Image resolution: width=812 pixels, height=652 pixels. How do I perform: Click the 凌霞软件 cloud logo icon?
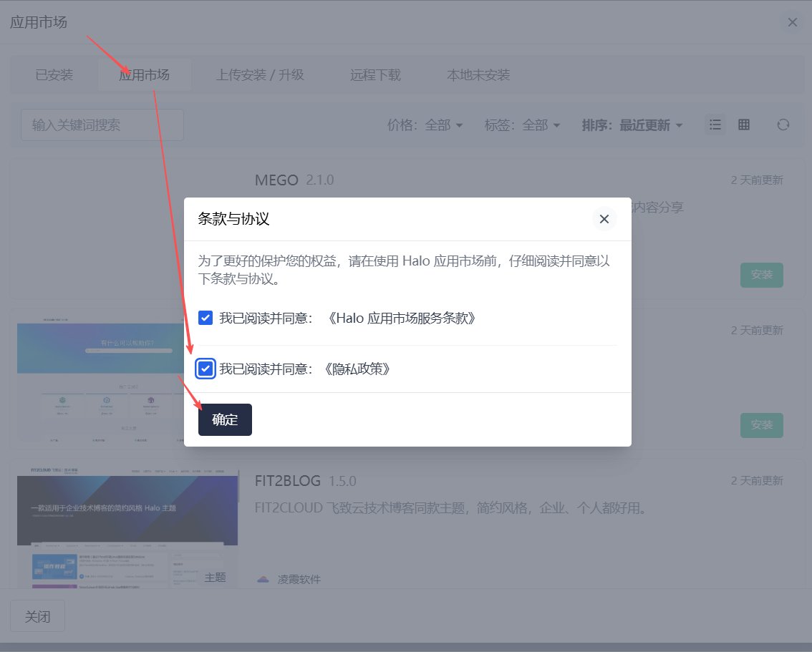coord(263,579)
